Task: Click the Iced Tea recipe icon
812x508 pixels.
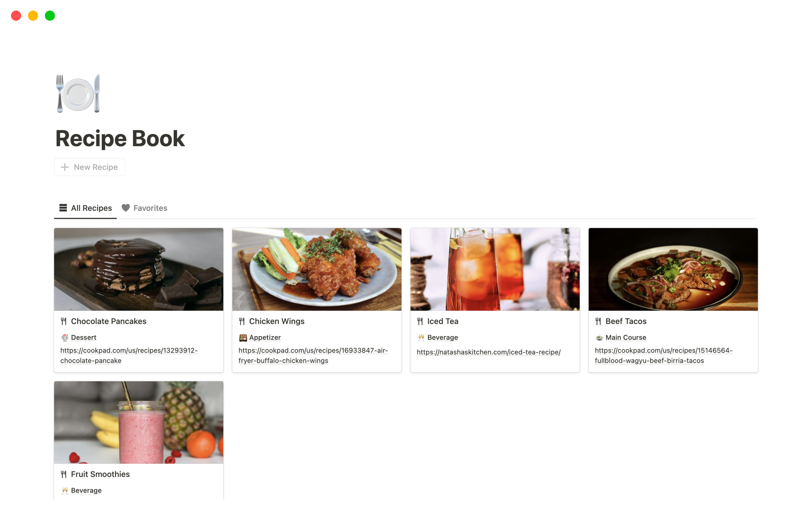Action: pyautogui.click(x=420, y=321)
